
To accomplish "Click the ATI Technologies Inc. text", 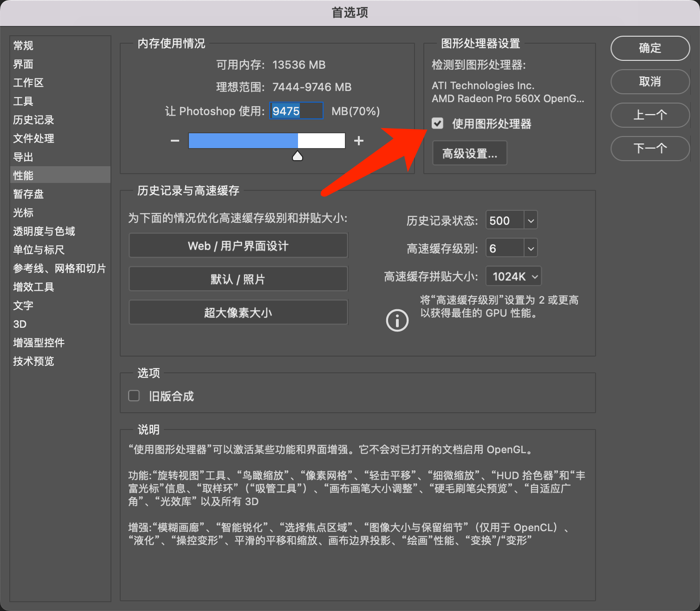I will coord(483,85).
